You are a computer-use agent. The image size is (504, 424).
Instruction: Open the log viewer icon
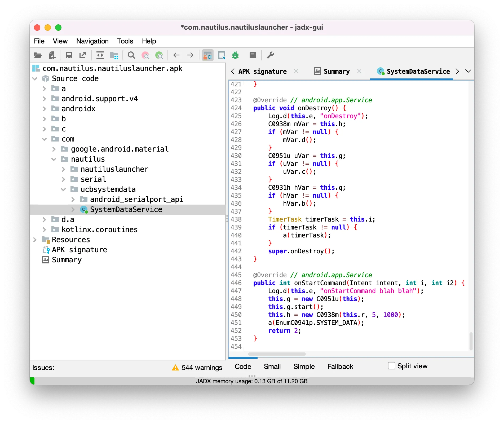[253, 55]
